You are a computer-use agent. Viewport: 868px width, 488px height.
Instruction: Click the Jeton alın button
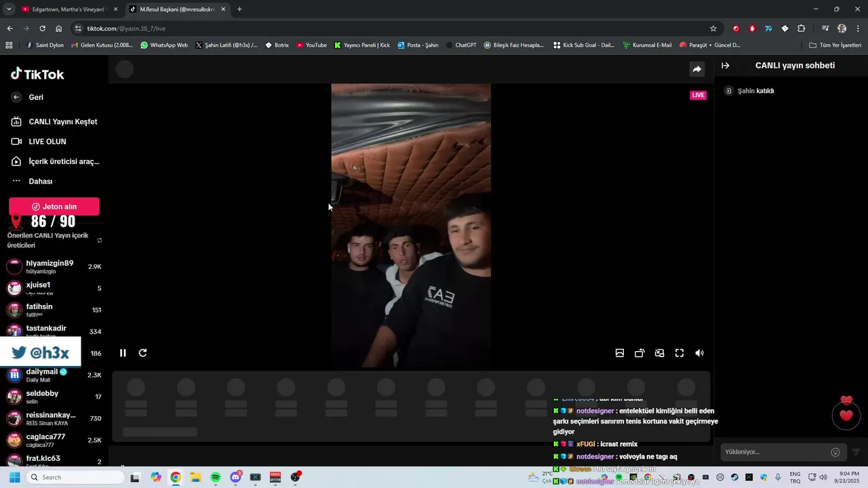54,207
